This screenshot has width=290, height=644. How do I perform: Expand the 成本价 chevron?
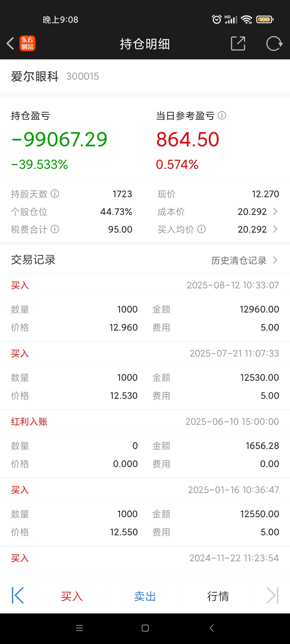point(275,212)
